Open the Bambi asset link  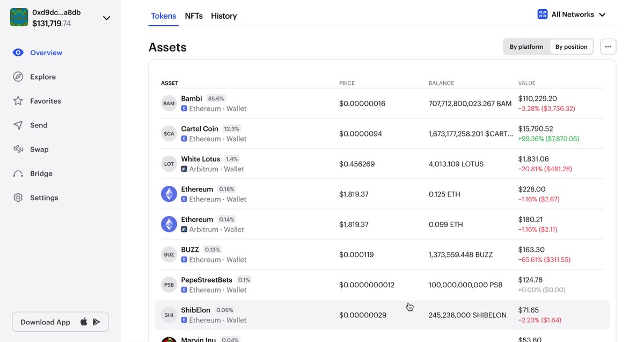tap(192, 98)
